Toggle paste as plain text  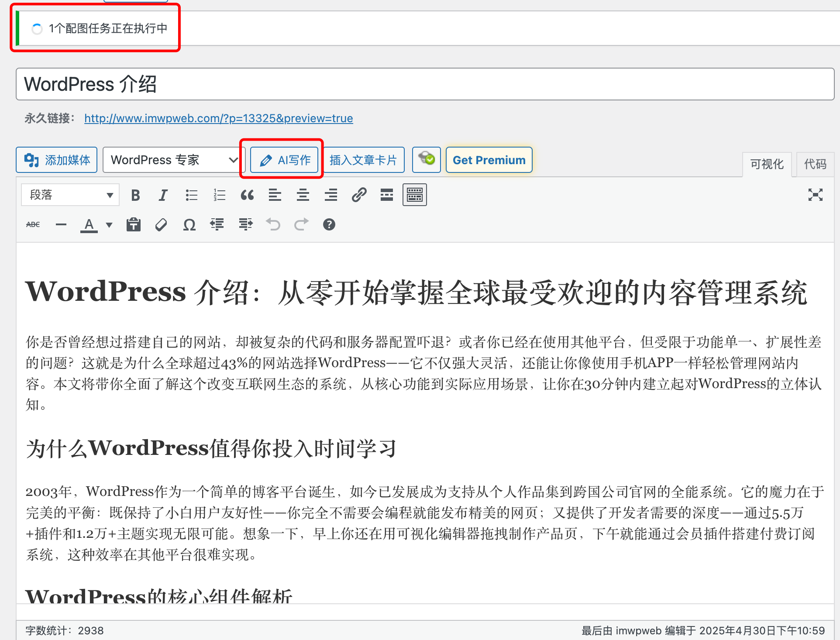click(134, 224)
